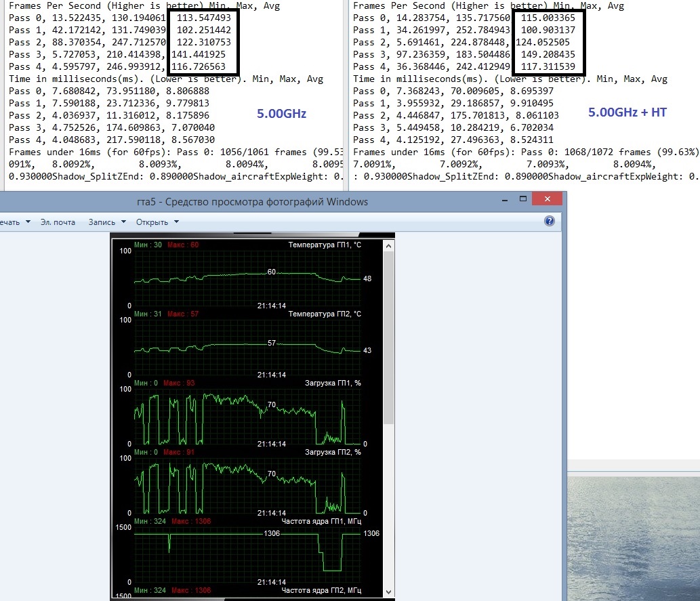This screenshot has height=601, width=700.
Task: Expand the Запись dropdown menu
Action: tap(106, 222)
